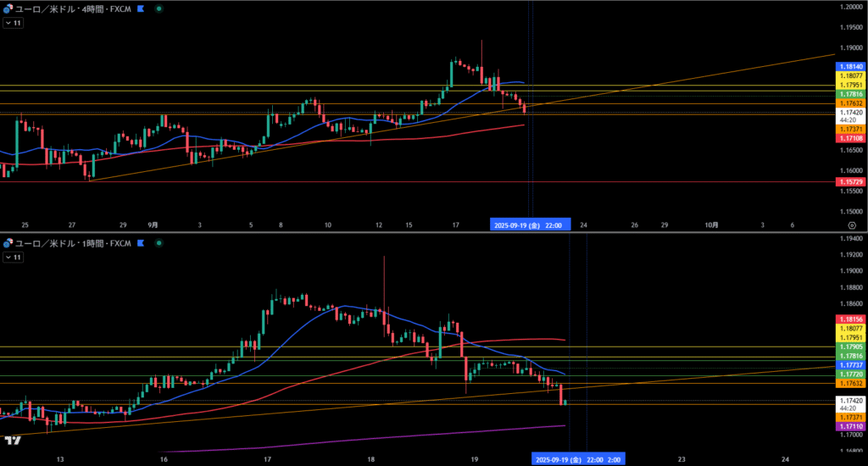Click the red 1.18156 price label

point(850,319)
